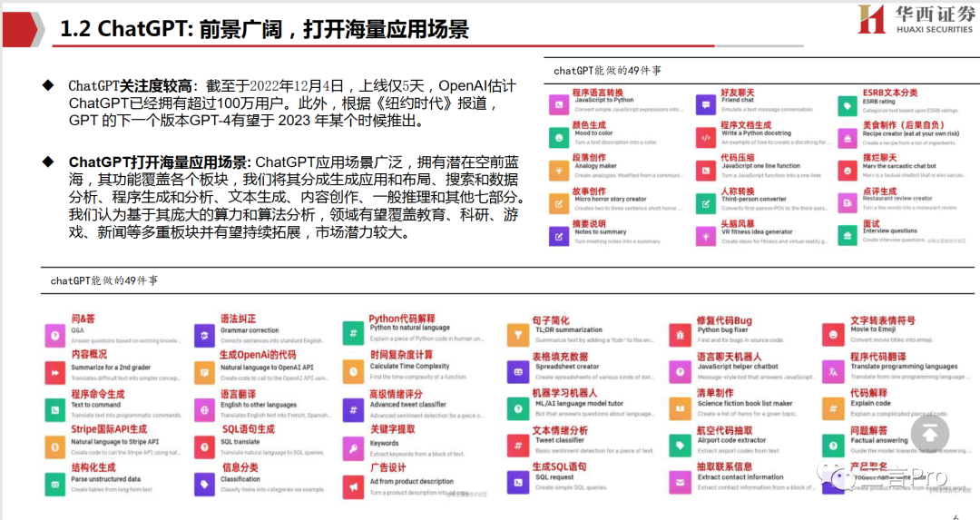This screenshot has width=980, height=520.
Task: Select the Natural language to OpenAI API icon
Action: 204,372
